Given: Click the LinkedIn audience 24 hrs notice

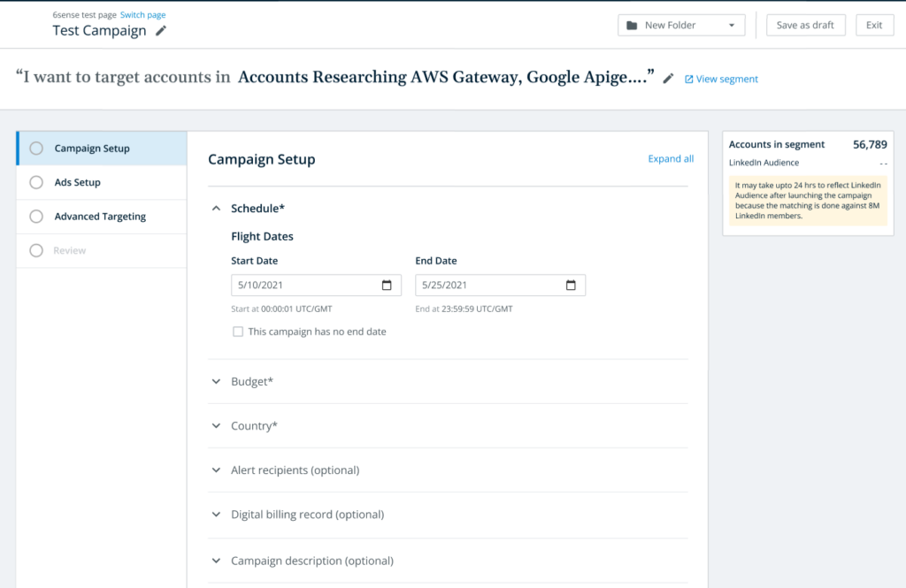Looking at the screenshot, I should click(808, 201).
